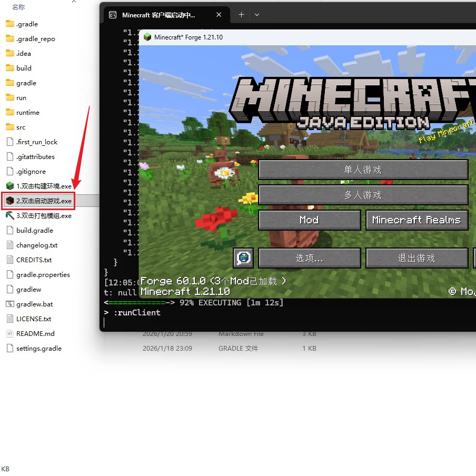
Task: Select the build folder icon
Action: click(x=9, y=68)
